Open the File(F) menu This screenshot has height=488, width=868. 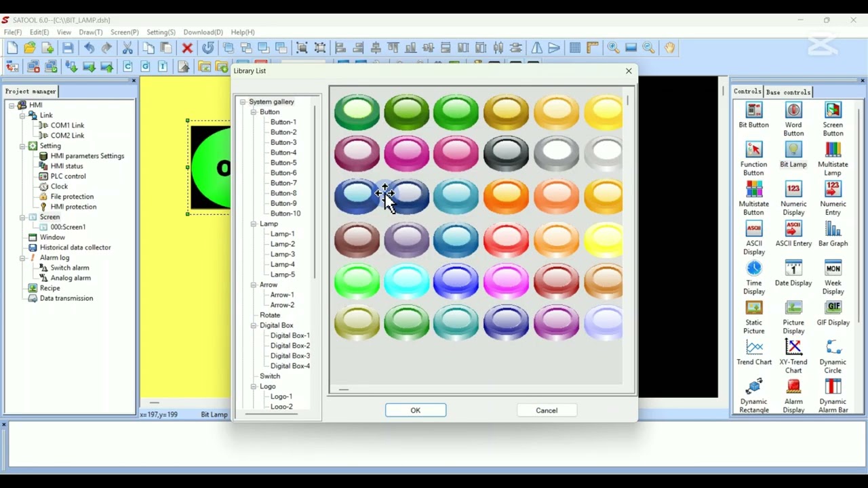(x=13, y=32)
